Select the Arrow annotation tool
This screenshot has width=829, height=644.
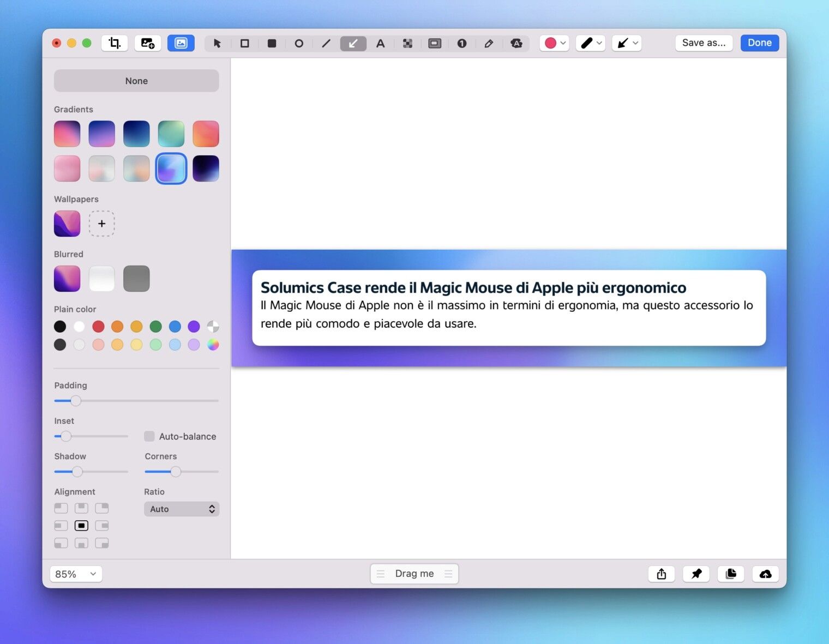click(353, 43)
